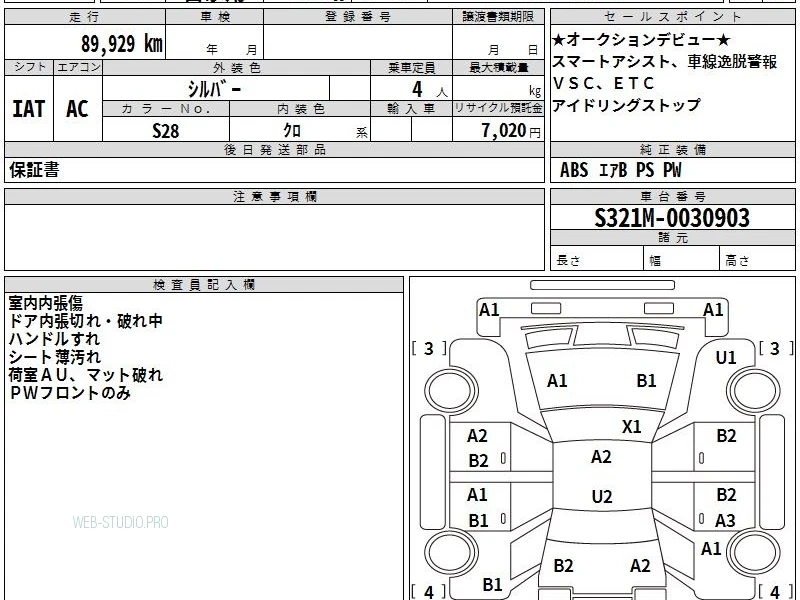This screenshot has height=600, width=800.
Task: Click the ABS エアB PS PW equipment line
Action: point(620,170)
